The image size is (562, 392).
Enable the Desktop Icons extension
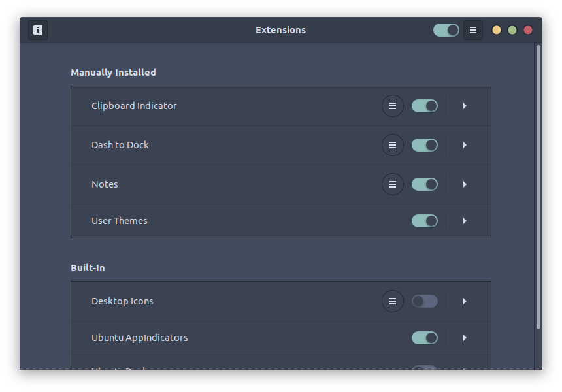[x=424, y=301]
